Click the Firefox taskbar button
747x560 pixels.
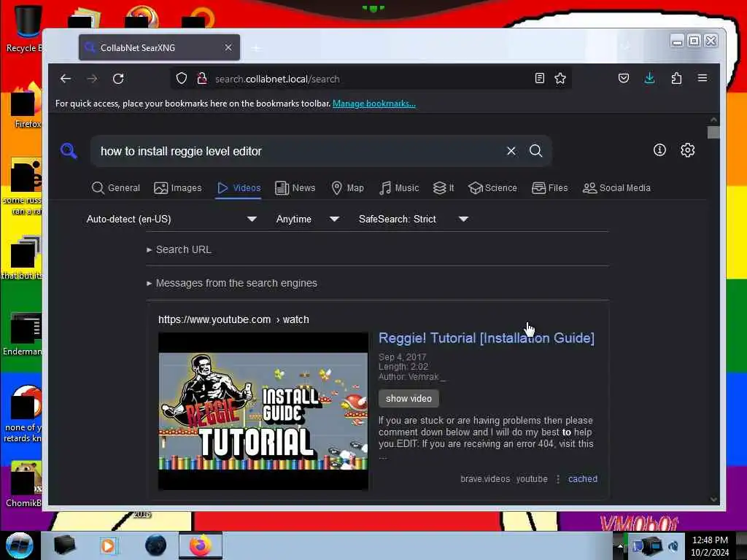point(201,545)
